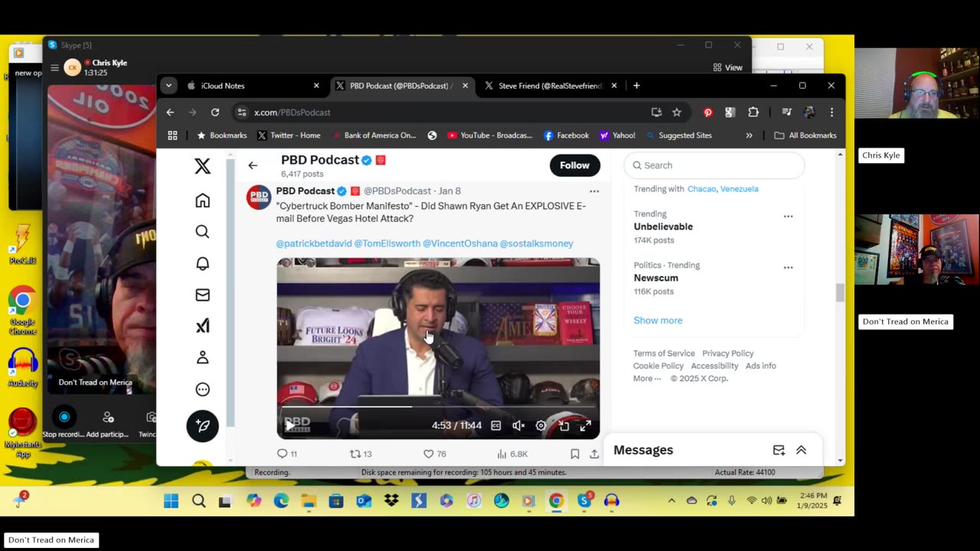Open Profile icon in X sidebar
Screen dimensions: 980x551
tap(202, 357)
